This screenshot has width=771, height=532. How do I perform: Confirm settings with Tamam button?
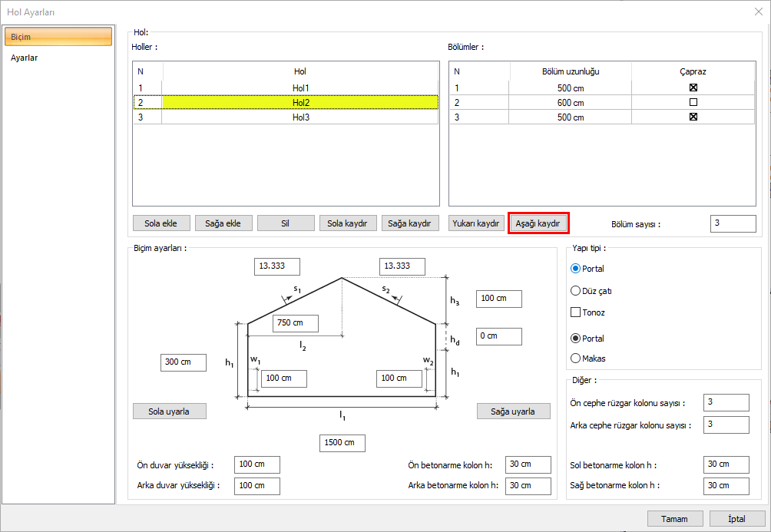click(x=674, y=519)
